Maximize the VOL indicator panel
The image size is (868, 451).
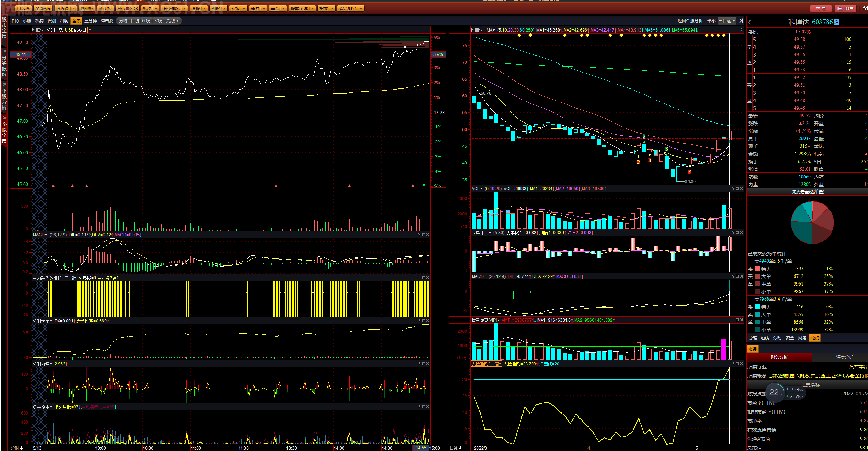[x=737, y=189]
